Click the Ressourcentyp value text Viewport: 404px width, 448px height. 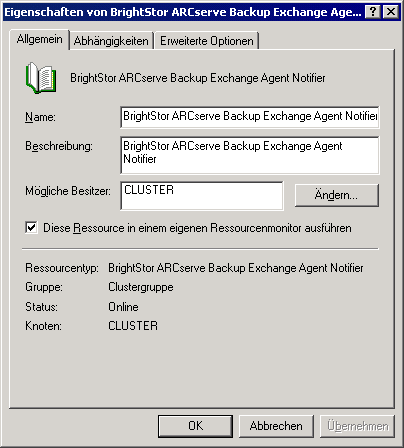pos(236,268)
